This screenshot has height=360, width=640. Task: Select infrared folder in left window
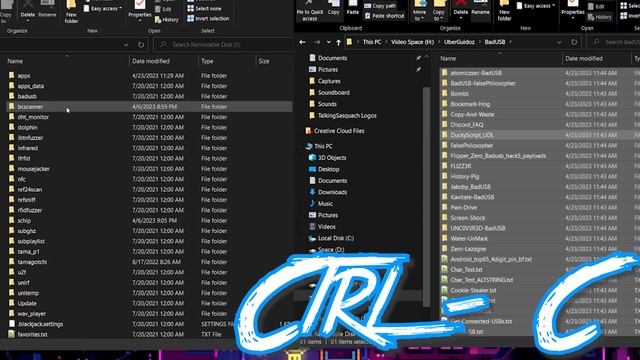pyautogui.click(x=148, y=148)
